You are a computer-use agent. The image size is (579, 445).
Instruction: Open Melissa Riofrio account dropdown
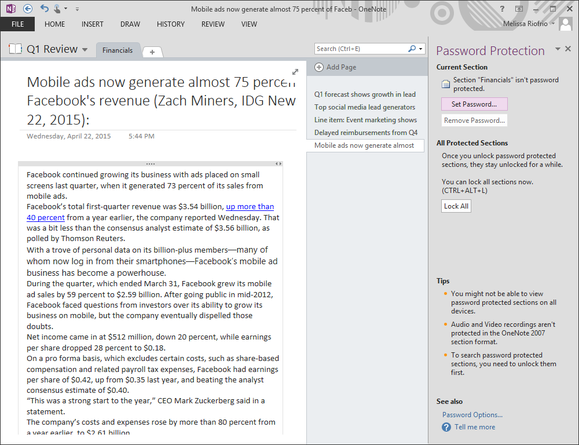(x=529, y=24)
